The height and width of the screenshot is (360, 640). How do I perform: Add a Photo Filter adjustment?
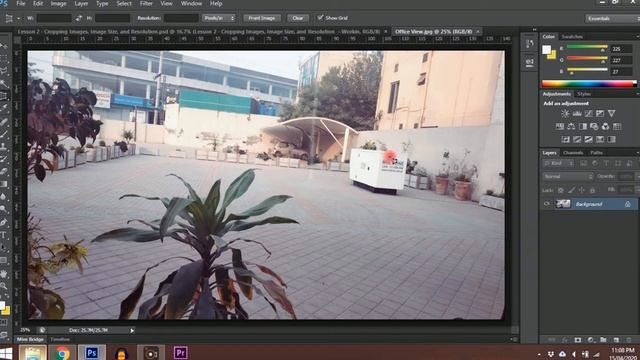[x=594, y=127]
